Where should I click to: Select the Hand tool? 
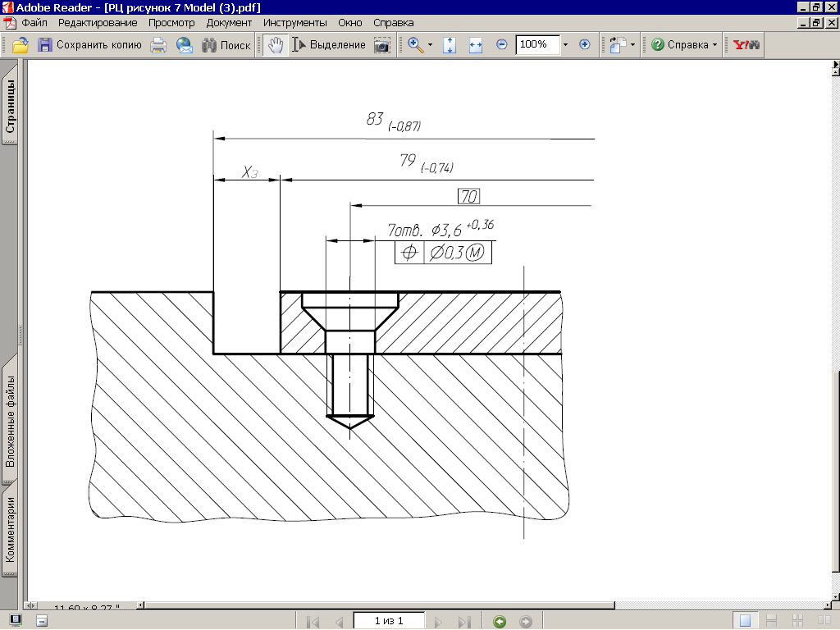click(276, 45)
